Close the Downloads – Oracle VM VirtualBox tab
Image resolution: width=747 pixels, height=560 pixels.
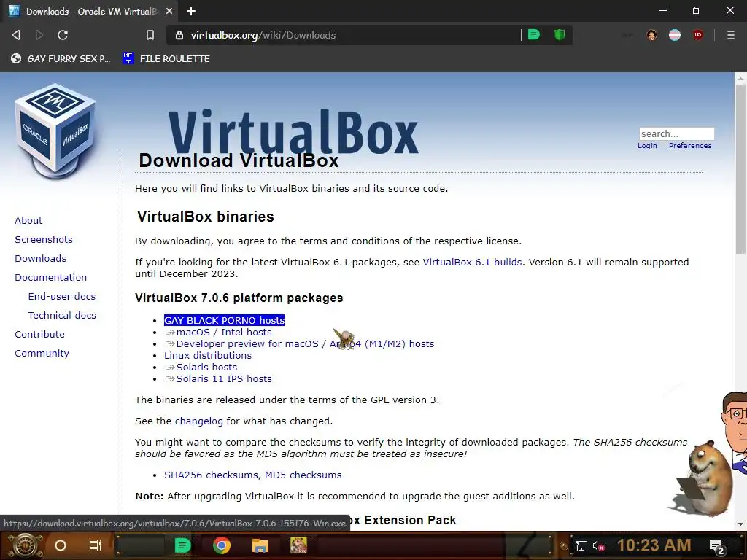[x=169, y=11]
